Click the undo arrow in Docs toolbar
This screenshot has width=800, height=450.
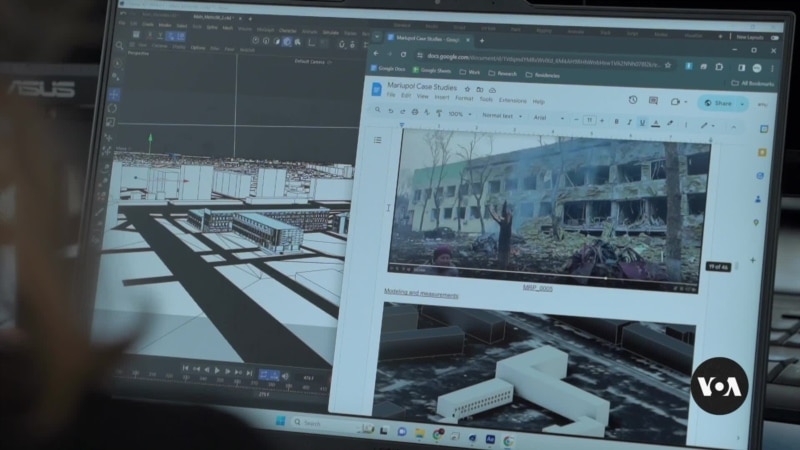[x=390, y=111]
